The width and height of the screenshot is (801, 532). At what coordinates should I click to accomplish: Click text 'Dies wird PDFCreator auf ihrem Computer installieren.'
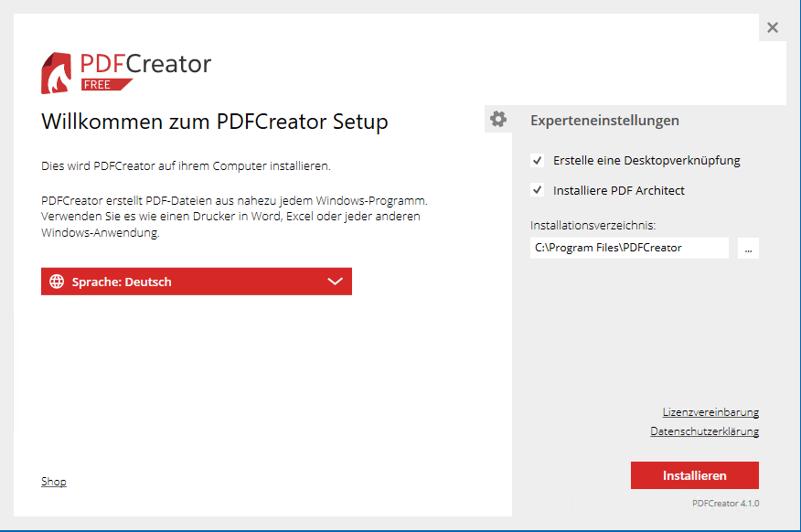click(x=186, y=166)
